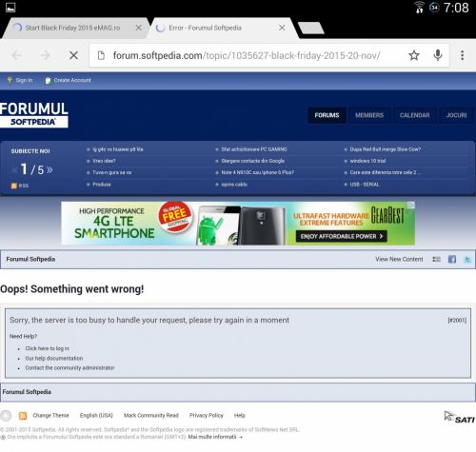Click the ad info icon on banner corner
The height and width of the screenshot is (452, 476).
(411, 206)
